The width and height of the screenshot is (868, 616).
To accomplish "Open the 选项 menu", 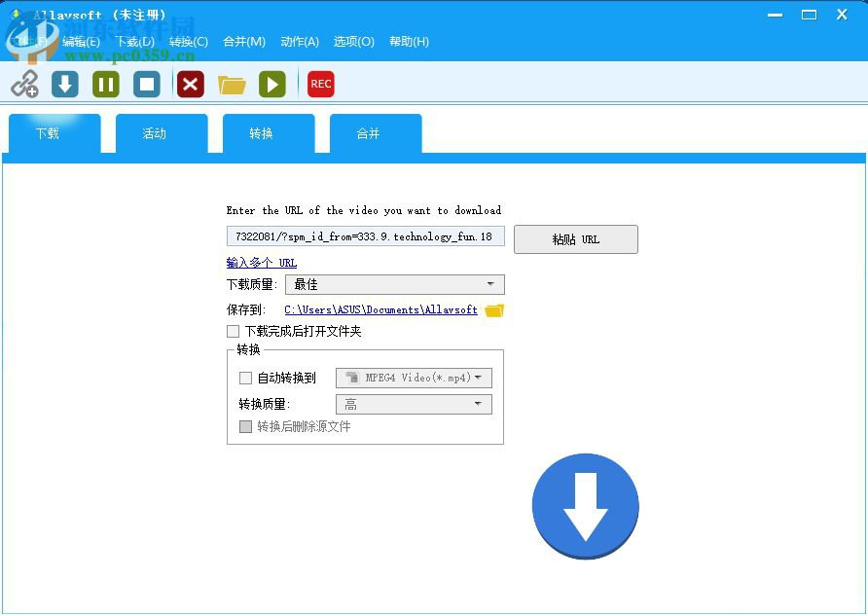I will point(353,42).
